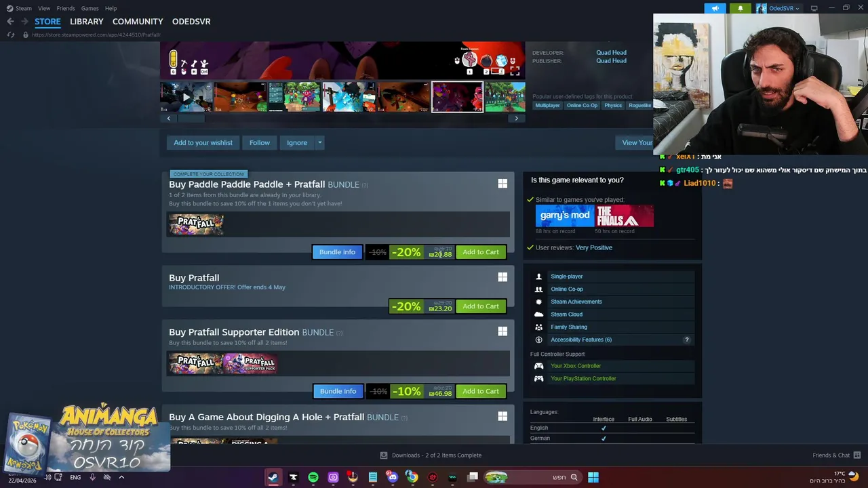This screenshot has height=488, width=868.
Task: Open the garry's mod game thumbnail
Action: [x=565, y=216]
